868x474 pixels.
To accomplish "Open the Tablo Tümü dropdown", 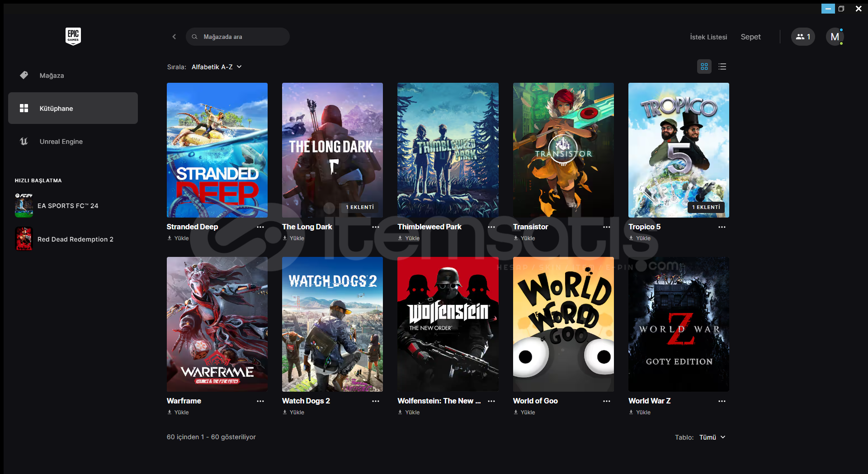I will (x=712, y=437).
